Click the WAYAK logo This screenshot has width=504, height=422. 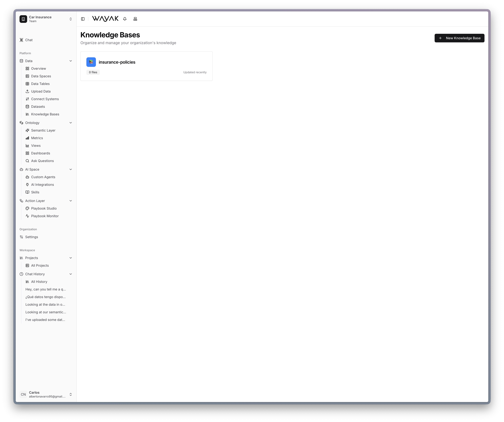(105, 19)
